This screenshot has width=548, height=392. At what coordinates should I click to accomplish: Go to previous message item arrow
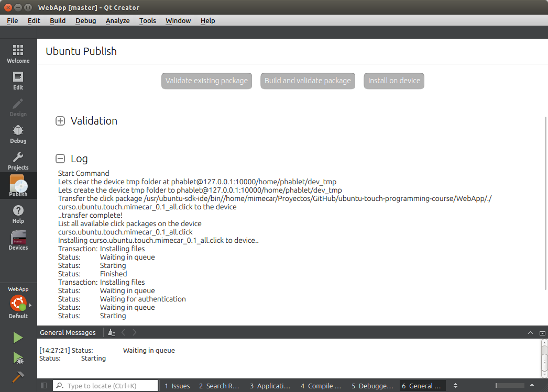123,333
